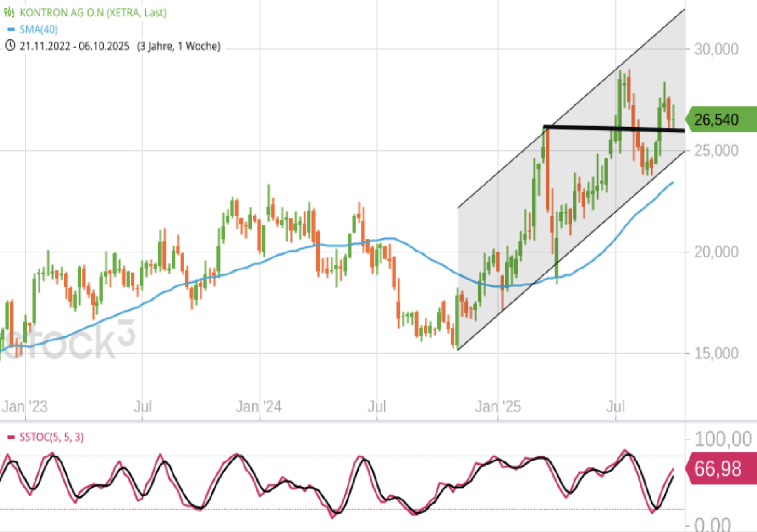Image resolution: width=757 pixels, height=532 pixels.
Task: Click the Jan '25 time axis label
Action: tap(498, 407)
